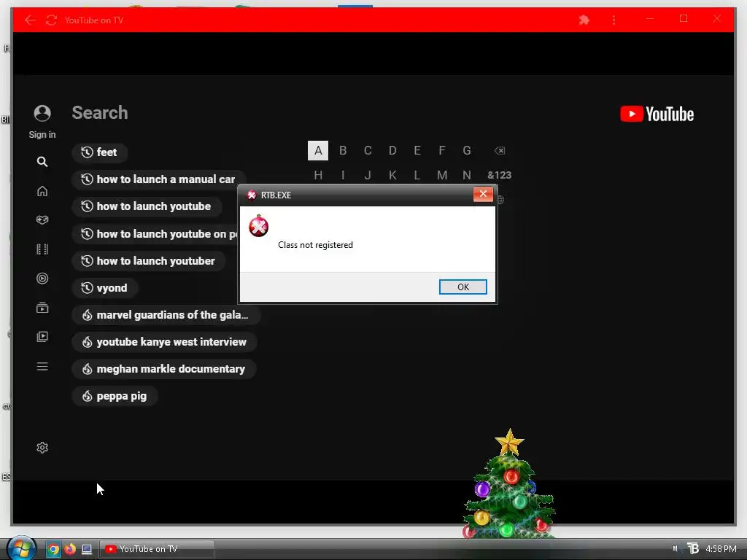Click the 4:58 PM clock in system tray
Screen dimensions: 747x560
click(x=721, y=548)
